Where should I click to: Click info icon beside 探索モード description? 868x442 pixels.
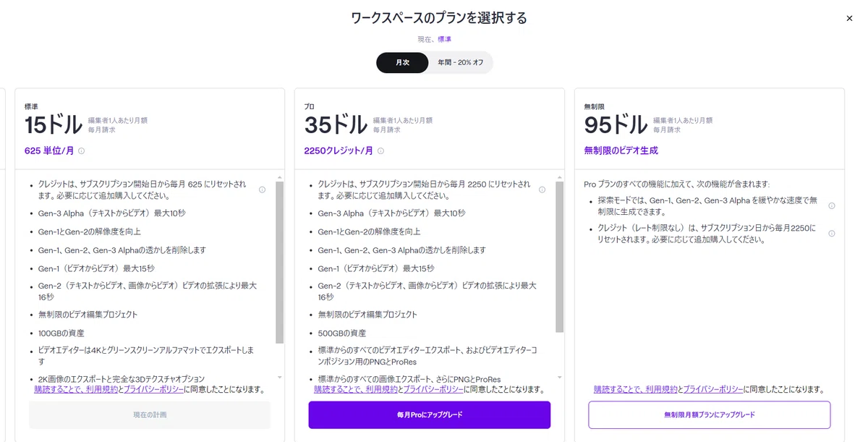point(831,205)
